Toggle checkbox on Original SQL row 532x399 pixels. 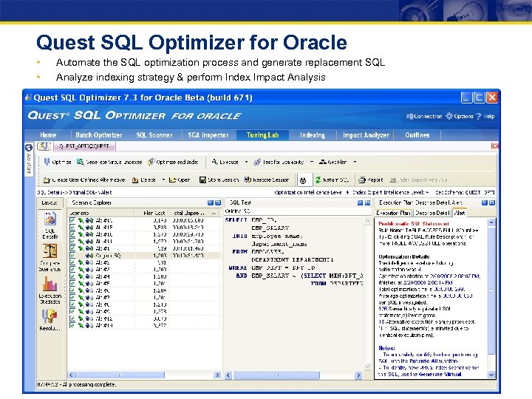pos(72,255)
